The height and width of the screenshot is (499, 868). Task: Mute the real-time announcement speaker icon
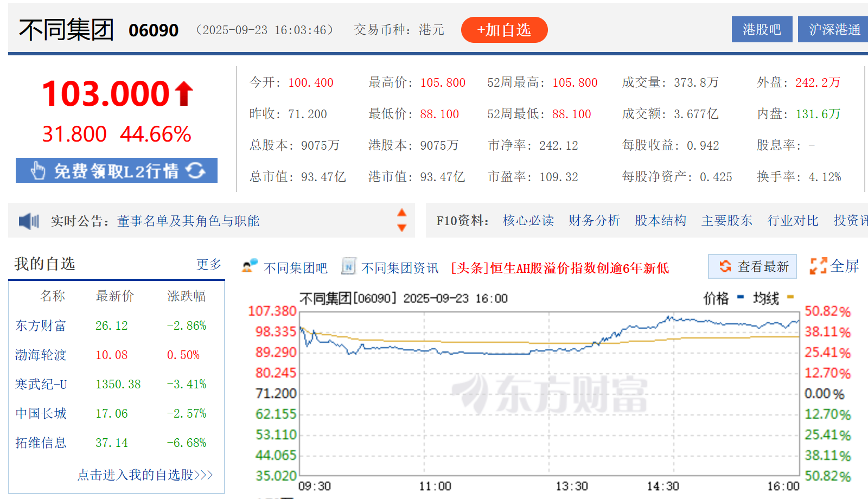[x=27, y=221]
